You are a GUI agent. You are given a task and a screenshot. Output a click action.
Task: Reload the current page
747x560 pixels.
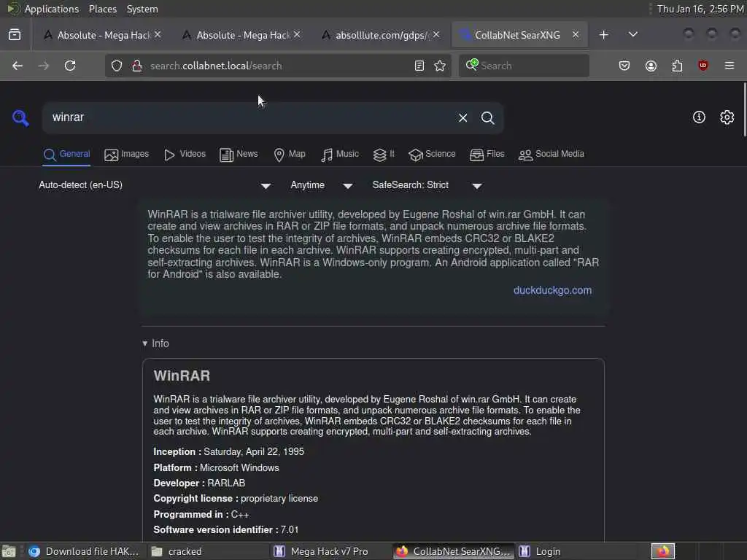pyautogui.click(x=70, y=66)
